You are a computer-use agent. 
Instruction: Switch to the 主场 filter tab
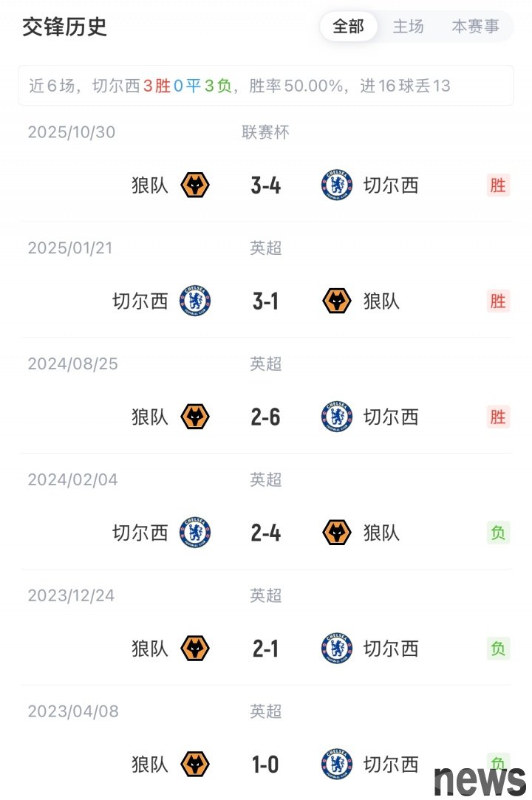408,27
